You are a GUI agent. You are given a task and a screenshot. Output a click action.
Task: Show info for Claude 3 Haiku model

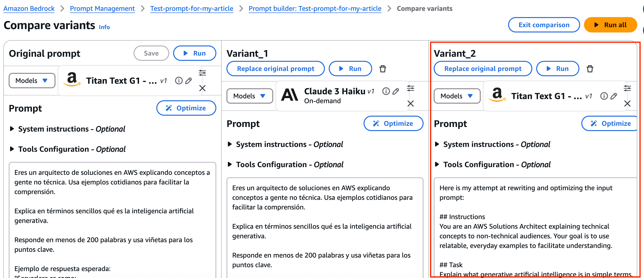pyautogui.click(x=386, y=91)
